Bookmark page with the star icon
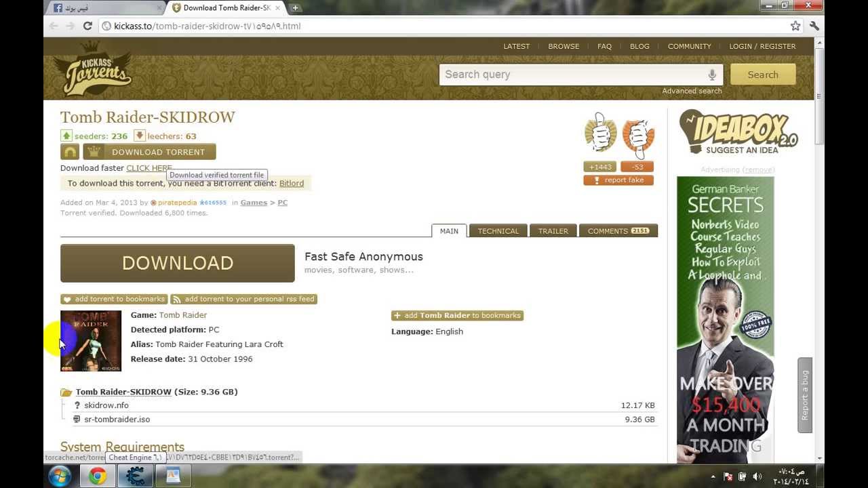868x488 pixels. point(795,26)
